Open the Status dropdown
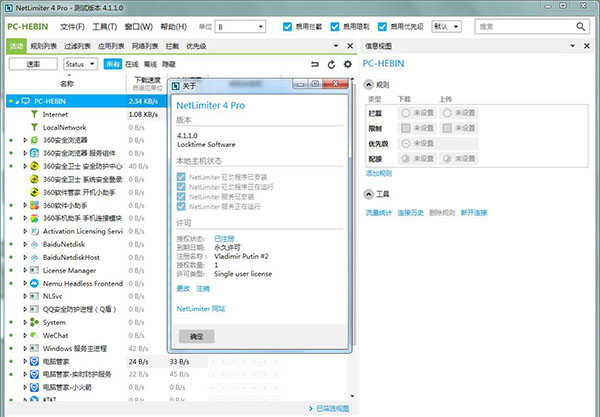 point(80,64)
